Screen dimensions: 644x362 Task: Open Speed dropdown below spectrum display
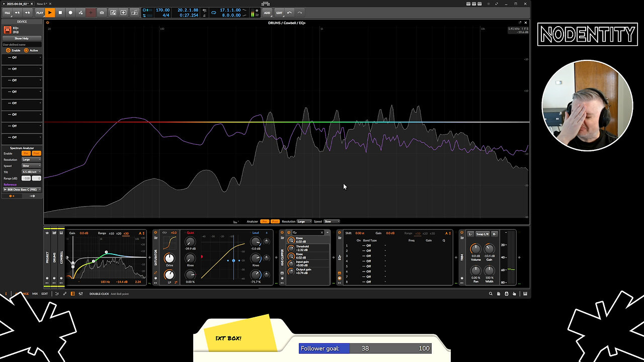click(332, 221)
